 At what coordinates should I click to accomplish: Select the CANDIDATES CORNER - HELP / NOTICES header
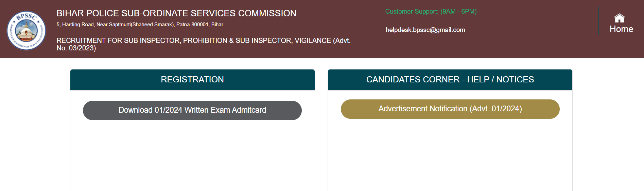tap(450, 80)
